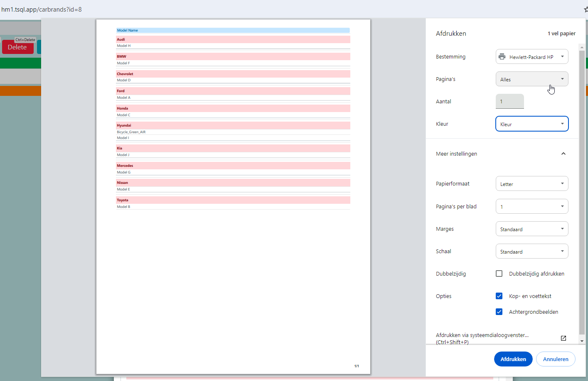Screen dimensions: 588x381
Task: Click the Chevrolet row in print preview
Action: pos(233,74)
